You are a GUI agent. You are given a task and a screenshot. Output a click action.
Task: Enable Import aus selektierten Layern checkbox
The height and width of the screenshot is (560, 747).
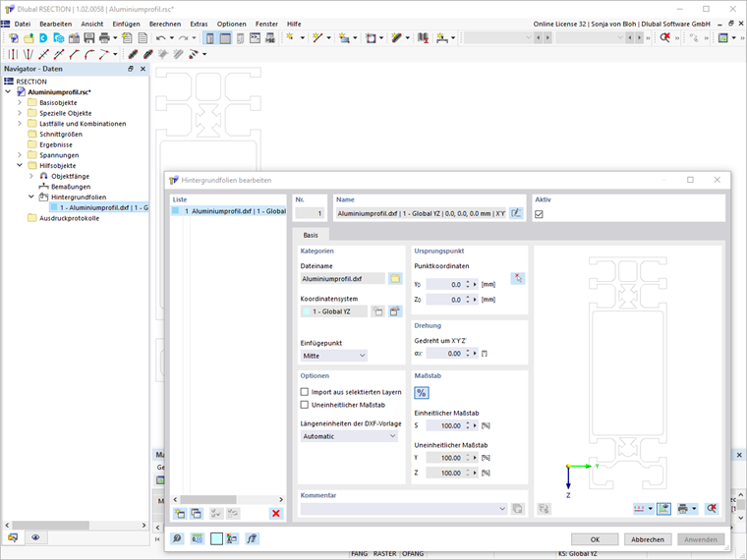tap(305, 392)
